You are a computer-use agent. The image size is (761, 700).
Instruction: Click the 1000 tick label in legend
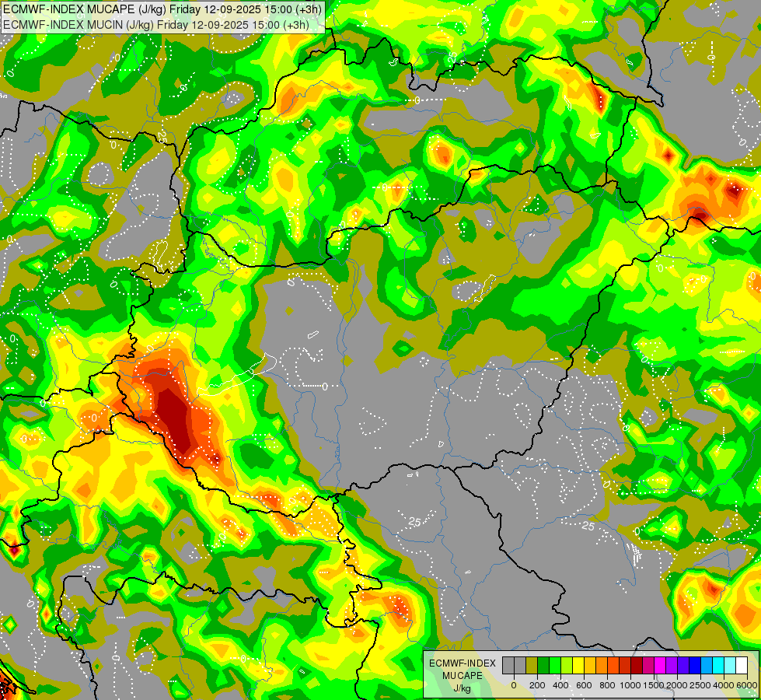coord(630,685)
